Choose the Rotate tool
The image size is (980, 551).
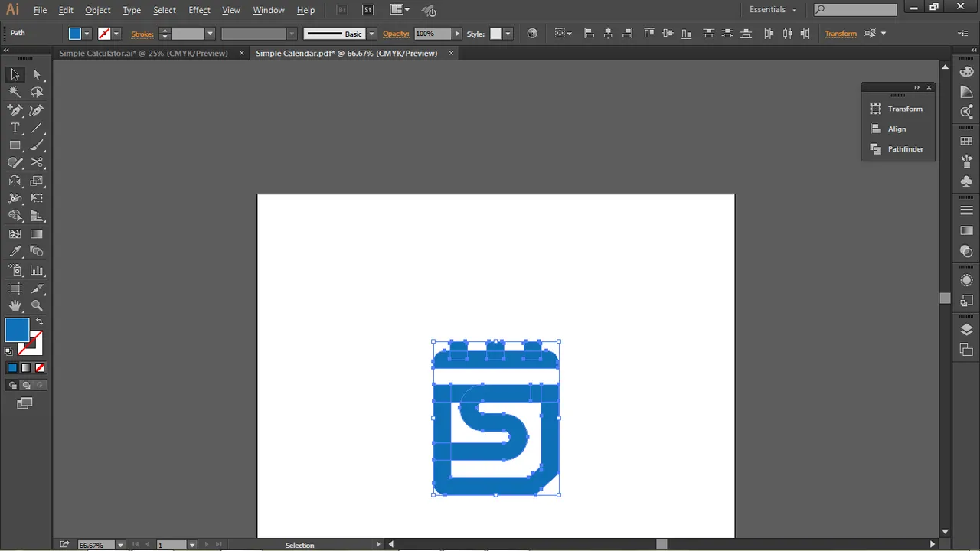pos(15,181)
